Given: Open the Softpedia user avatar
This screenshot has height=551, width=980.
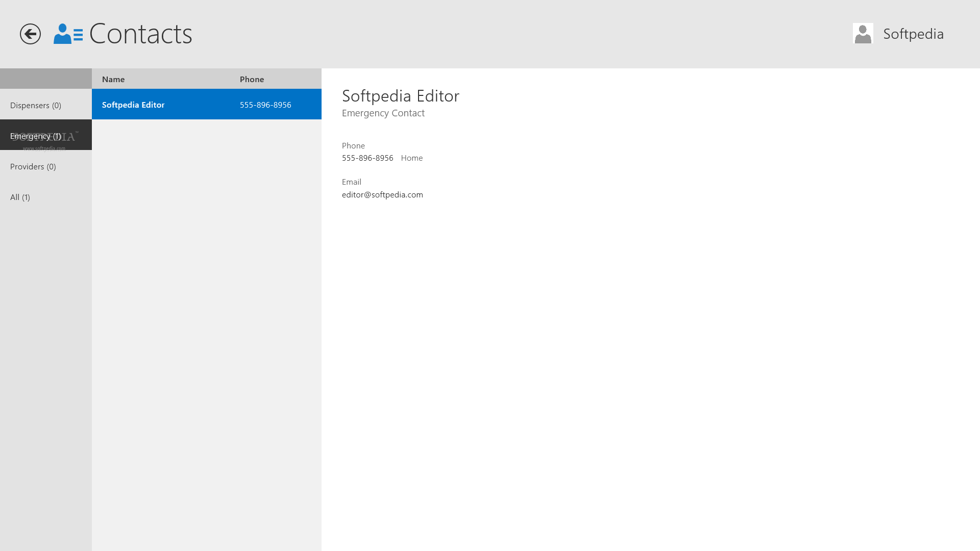Looking at the screenshot, I should pos(863,33).
